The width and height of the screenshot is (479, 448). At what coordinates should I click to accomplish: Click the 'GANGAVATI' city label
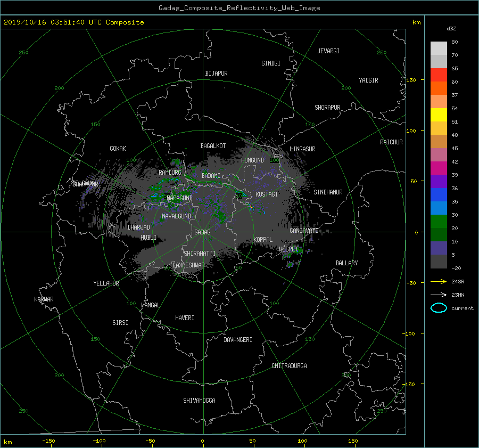point(304,231)
